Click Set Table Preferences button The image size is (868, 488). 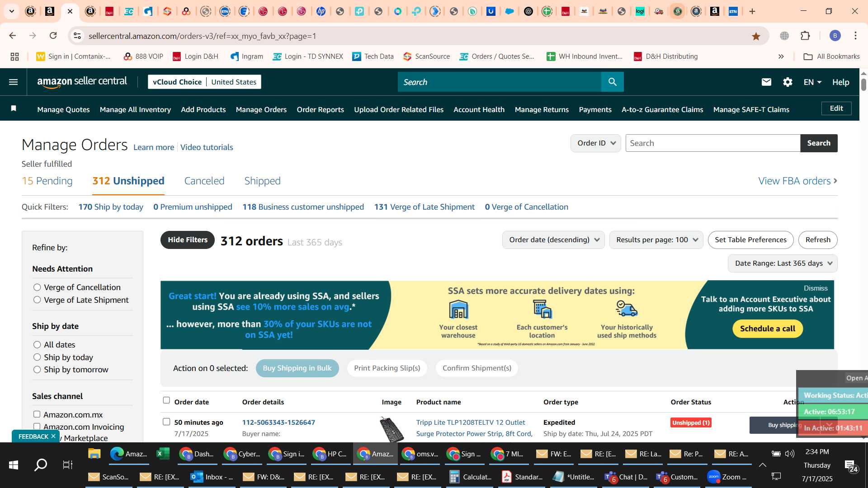pos(750,240)
